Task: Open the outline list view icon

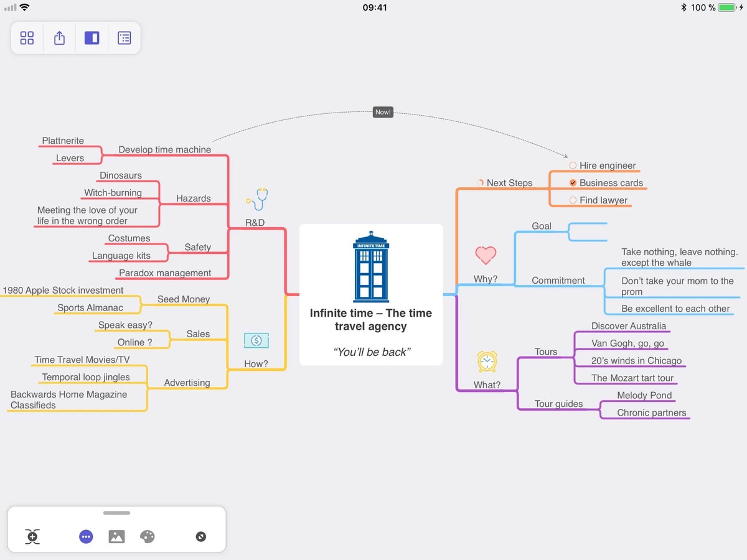Action: (x=125, y=38)
